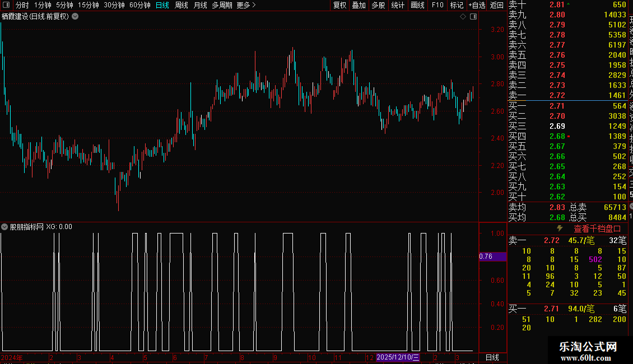633x364 pixels.
Task: Click 卖三 price 2.74
Action: 557,75
